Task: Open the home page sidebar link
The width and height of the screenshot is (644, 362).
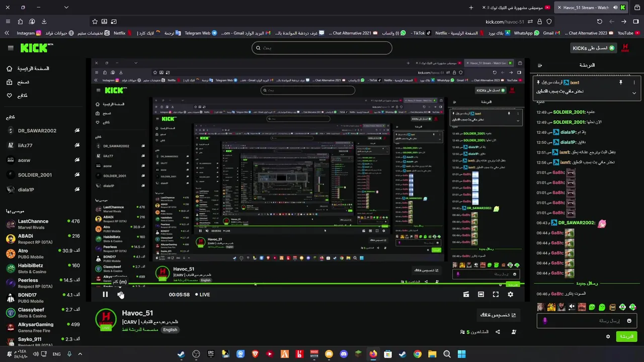Action: [x=28, y=68]
